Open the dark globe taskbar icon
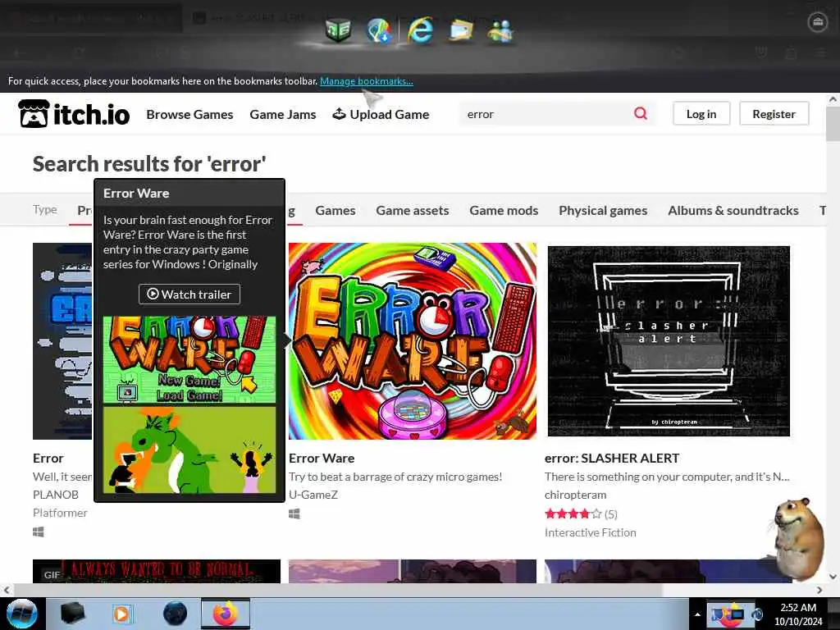 coord(175,614)
